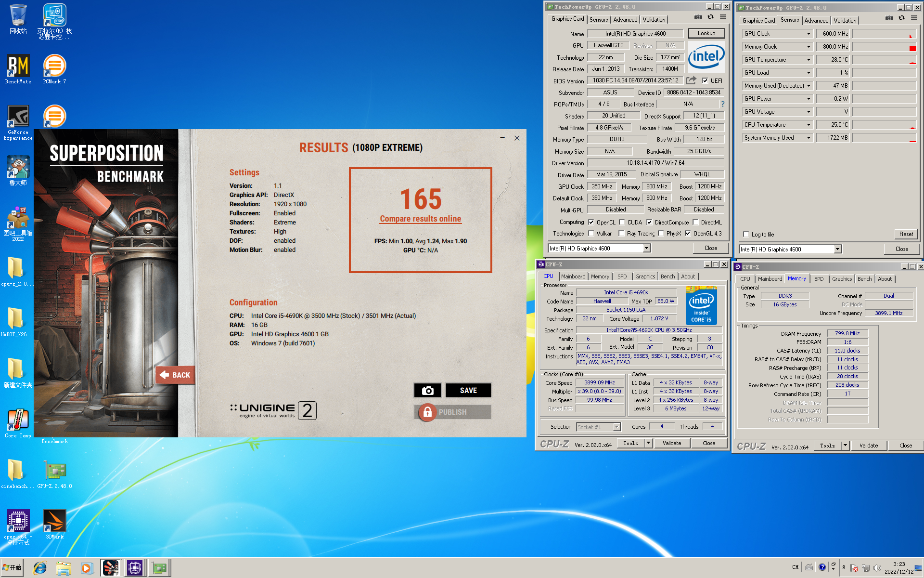The image size is (924, 578).
Task: Click the BIOS share/export icon in GPU-Z
Action: [x=691, y=80]
